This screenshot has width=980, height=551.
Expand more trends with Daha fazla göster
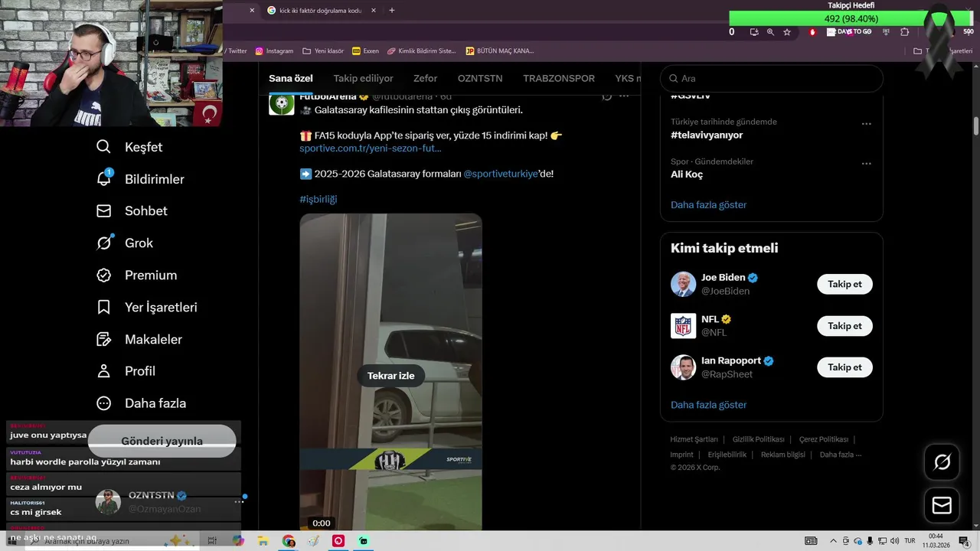[708, 205]
